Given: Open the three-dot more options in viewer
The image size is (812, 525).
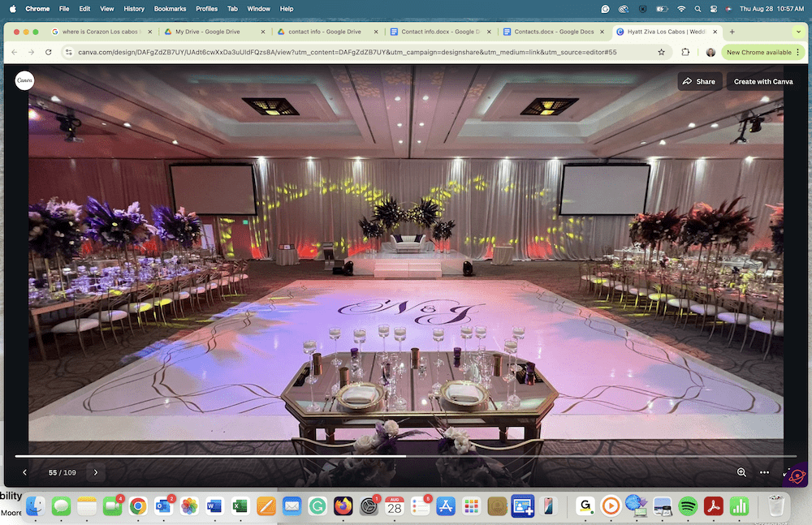Looking at the screenshot, I should coord(764,472).
